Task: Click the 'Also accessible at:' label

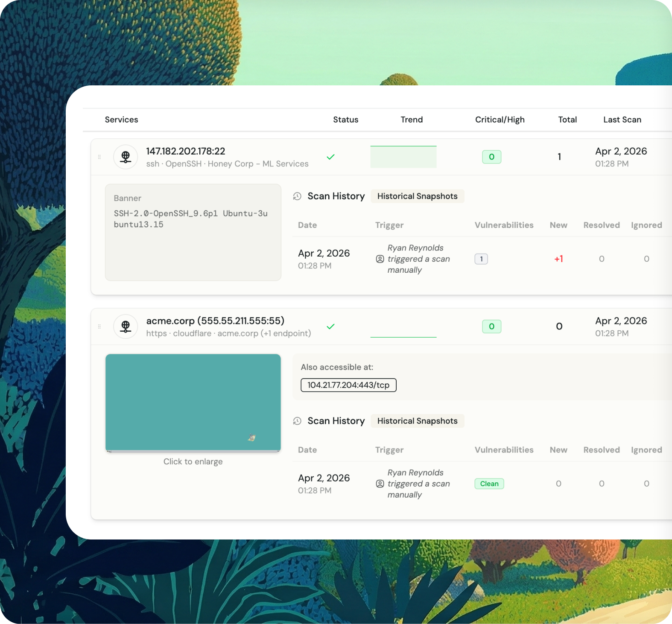Action: (x=337, y=367)
